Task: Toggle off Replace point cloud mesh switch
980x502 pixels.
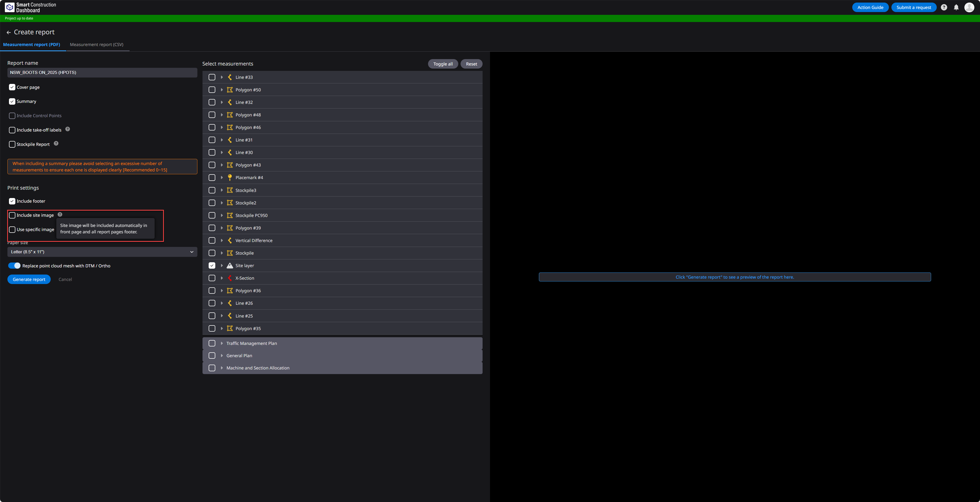Action: [x=14, y=266]
